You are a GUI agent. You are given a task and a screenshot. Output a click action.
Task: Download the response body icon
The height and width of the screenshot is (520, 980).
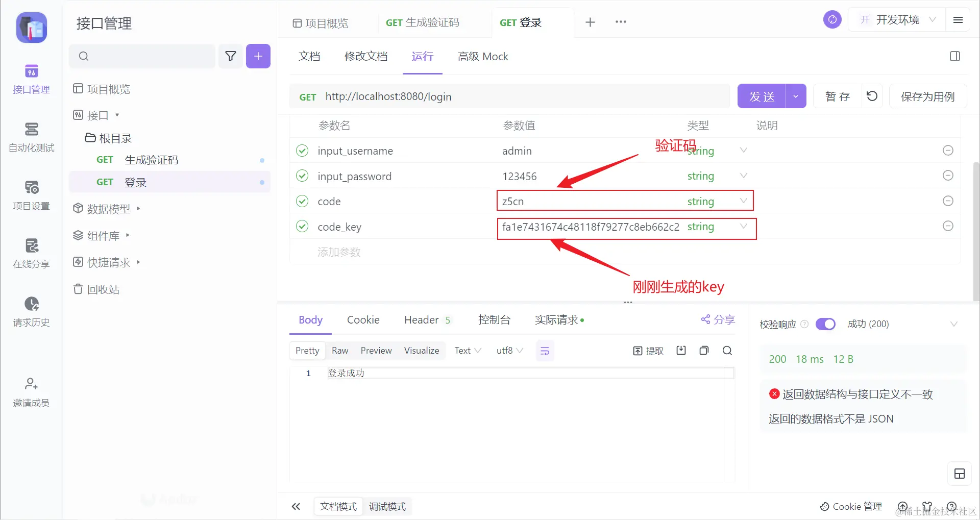pyautogui.click(x=681, y=350)
